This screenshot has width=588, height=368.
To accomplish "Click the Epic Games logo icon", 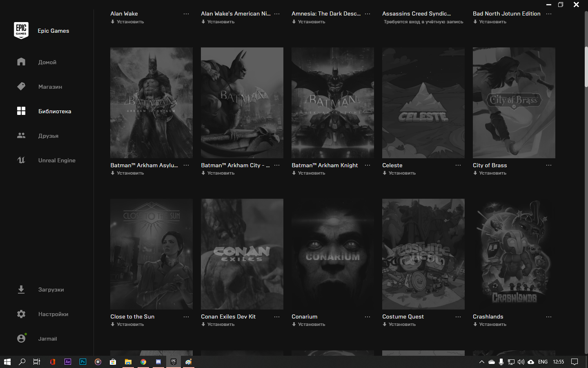I will coord(21,31).
